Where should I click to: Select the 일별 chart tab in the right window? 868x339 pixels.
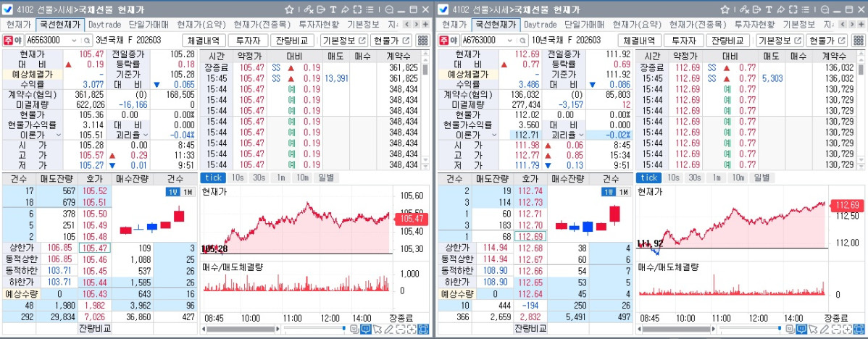(x=761, y=177)
